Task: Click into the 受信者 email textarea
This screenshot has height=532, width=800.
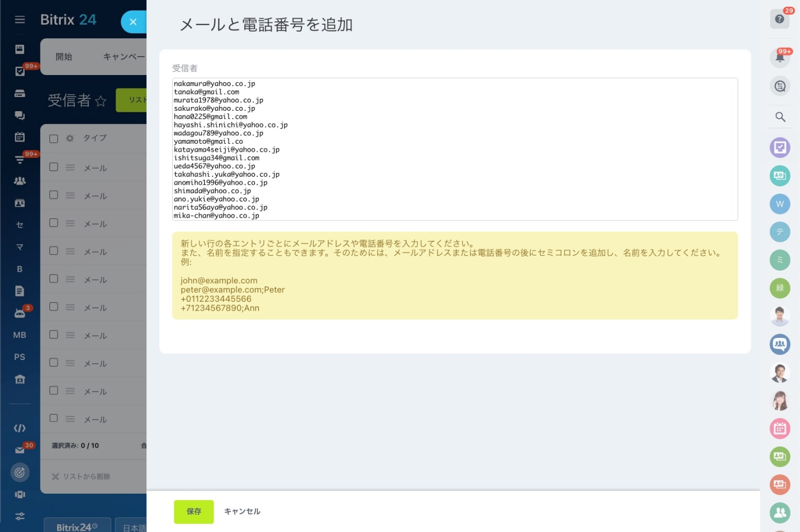Action: (x=455, y=150)
